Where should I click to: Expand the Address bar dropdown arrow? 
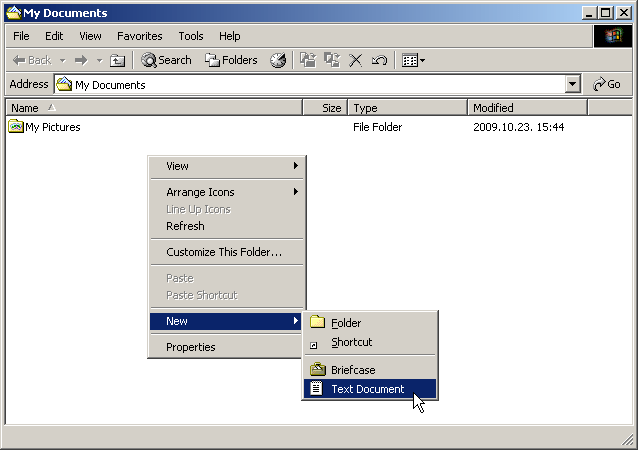pos(572,84)
